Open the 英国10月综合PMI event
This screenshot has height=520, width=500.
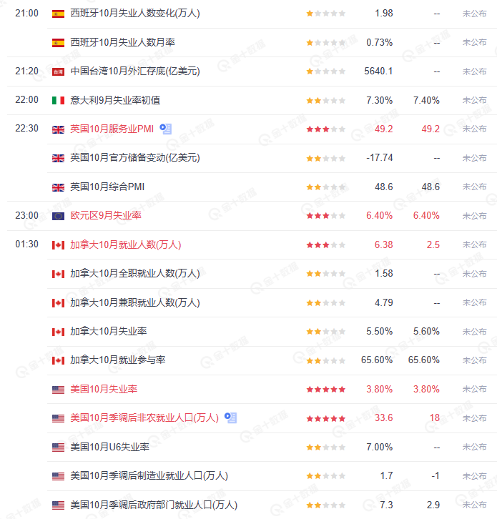(107, 187)
